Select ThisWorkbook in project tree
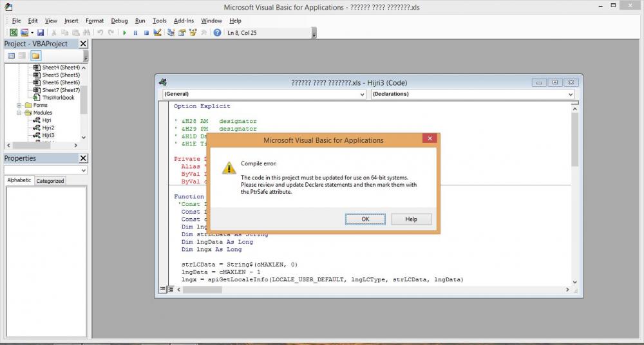Image resolution: width=644 pixels, height=345 pixels. pyautogui.click(x=59, y=97)
